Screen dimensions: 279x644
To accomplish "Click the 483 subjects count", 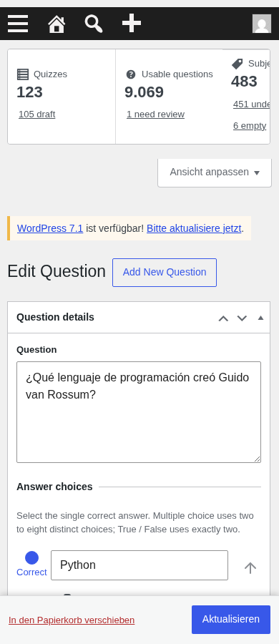I will click(244, 82).
